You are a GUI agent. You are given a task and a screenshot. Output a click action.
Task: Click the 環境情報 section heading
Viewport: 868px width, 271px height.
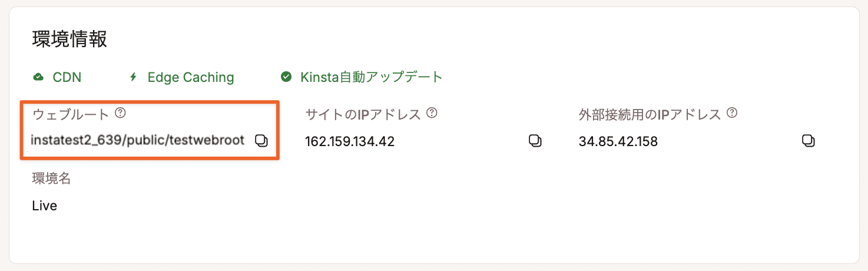coord(69,39)
